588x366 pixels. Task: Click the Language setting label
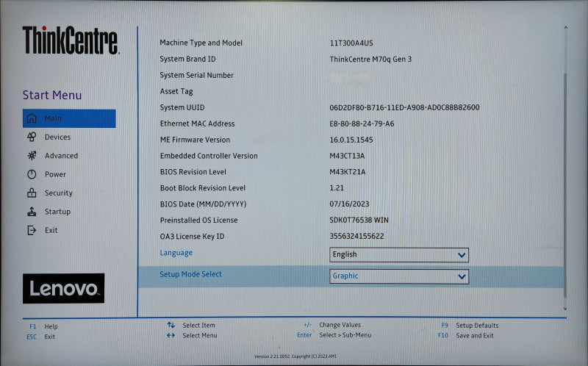coord(176,253)
